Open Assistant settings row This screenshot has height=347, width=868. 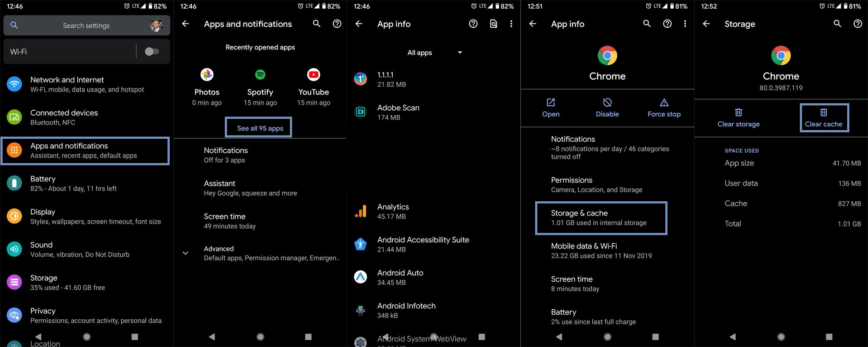pyautogui.click(x=260, y=188)
